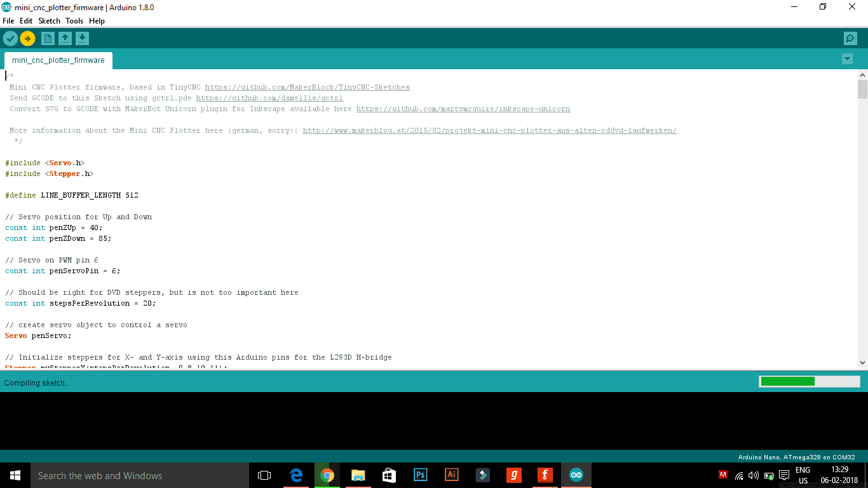Click the compile progress bar
The image size is (868, 488).
point(809,381)
